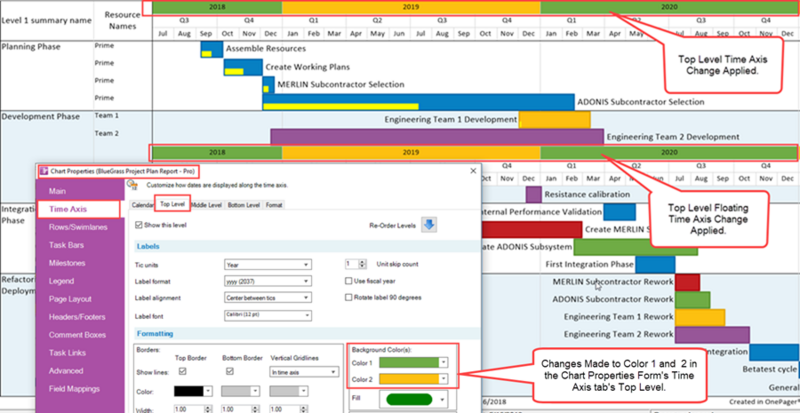
Task: Open the Vertical Gridlines gray color dropdown
Action: point(289,391)
